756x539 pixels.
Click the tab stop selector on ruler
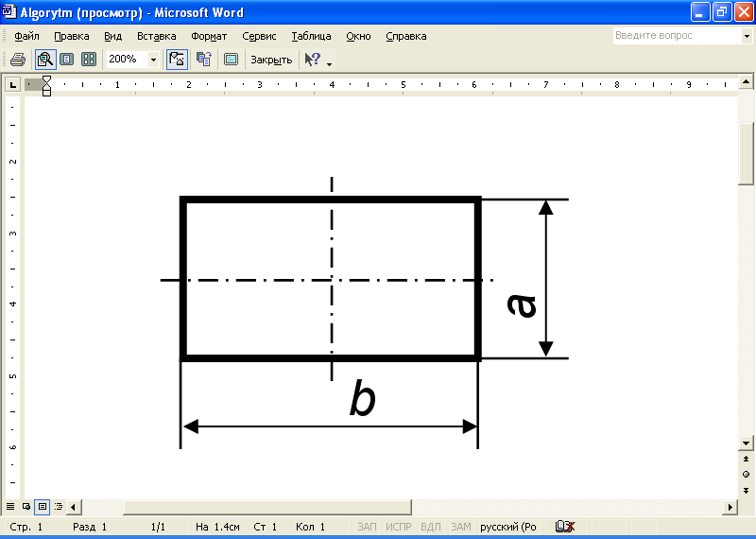pos(13,85)
